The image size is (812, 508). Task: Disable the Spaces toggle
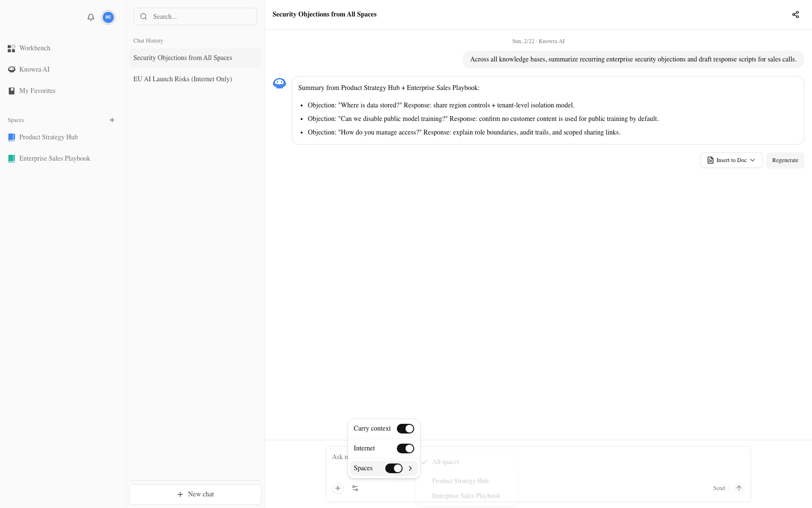click(393, 468)
